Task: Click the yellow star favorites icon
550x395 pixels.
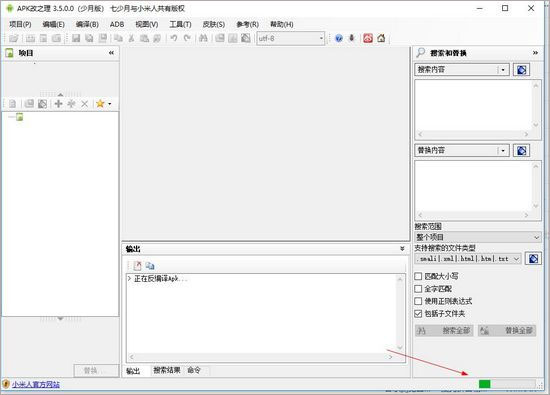Action: 100,103
